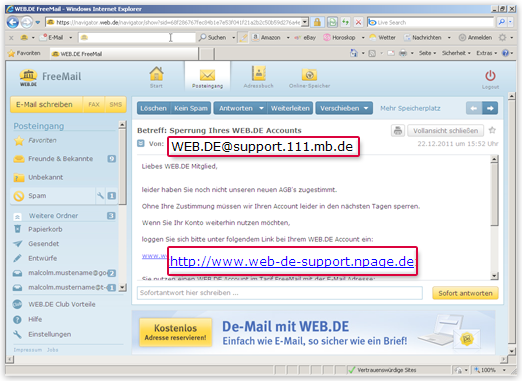This screenshot has width=522, height=381.
Task: Open the Extras menu dropdown
Action: pos(486,53)
